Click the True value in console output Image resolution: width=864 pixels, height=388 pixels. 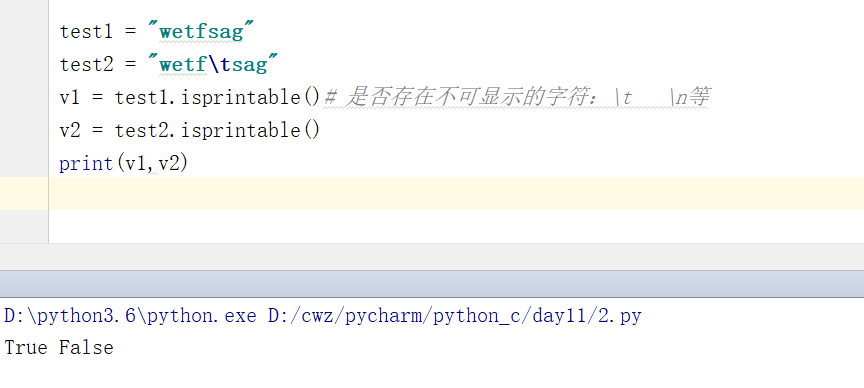26,347
